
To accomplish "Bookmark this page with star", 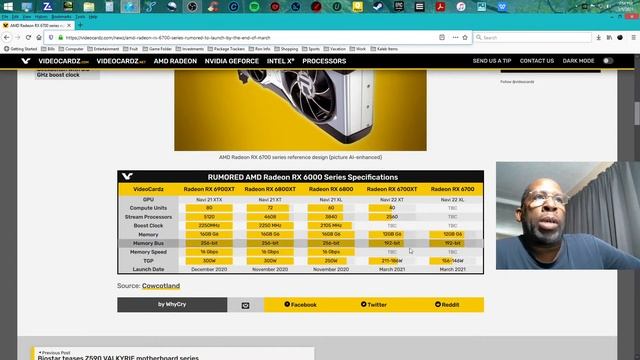I will coord(465,38).
